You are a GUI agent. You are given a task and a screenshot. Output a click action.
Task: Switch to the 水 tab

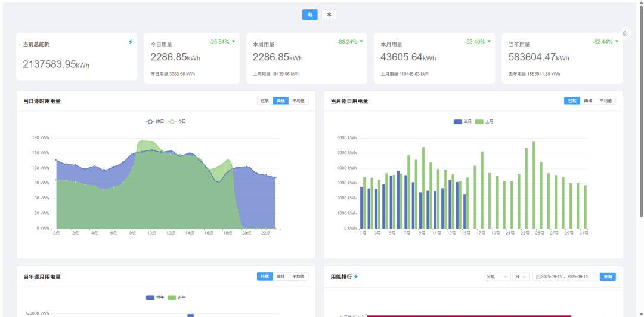[329, 14]
